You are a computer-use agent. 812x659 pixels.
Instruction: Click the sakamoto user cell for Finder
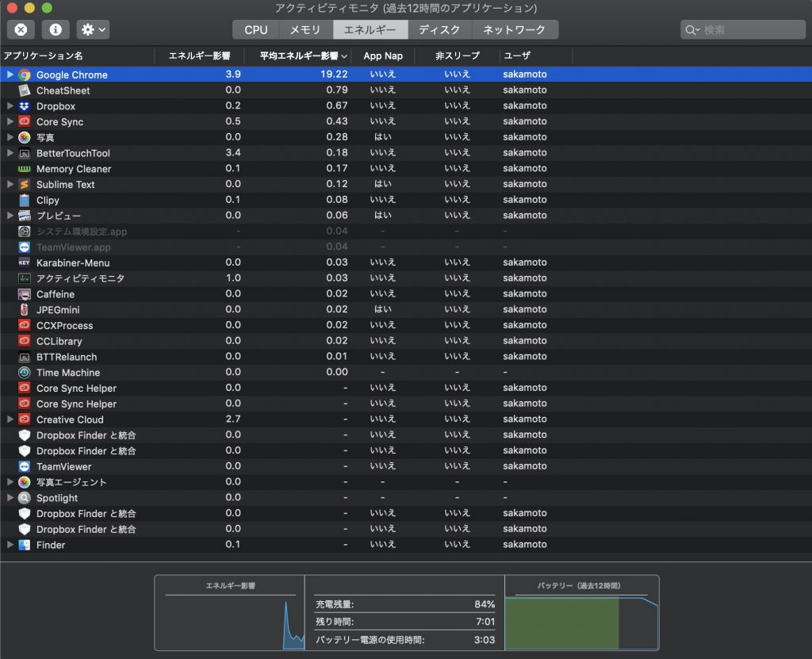point(525,545)
